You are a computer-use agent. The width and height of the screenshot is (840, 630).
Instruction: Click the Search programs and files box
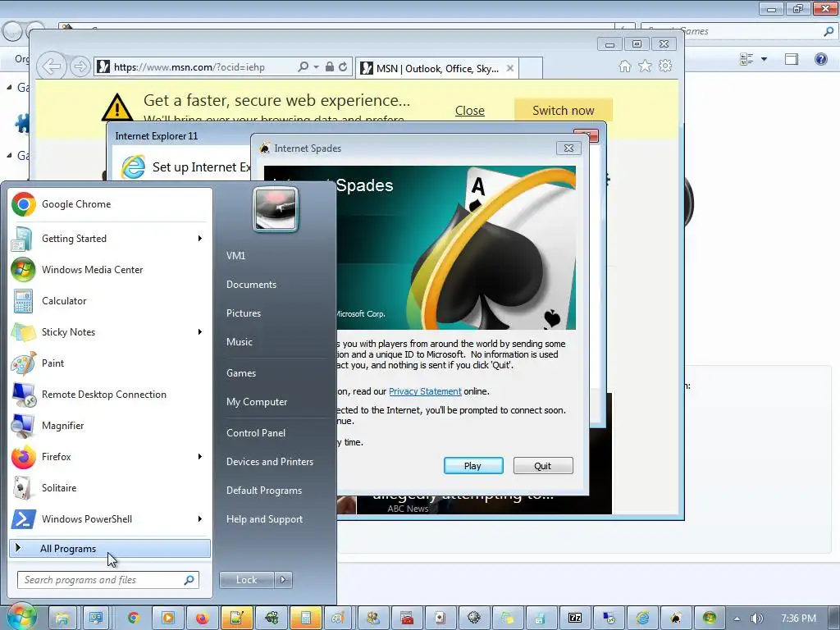click(108, 580)
